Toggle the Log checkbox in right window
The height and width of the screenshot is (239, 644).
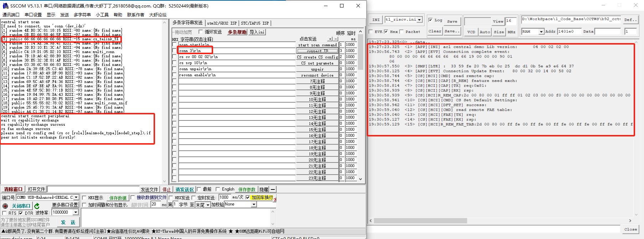pyautogui.click(x=431, y=20)
